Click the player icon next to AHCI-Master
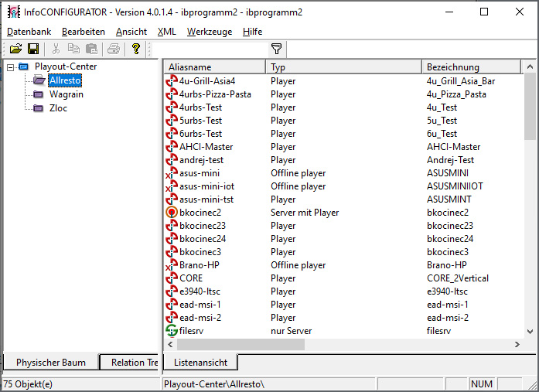The width and height of the screenshot is (539, 392). pos(172,147)
